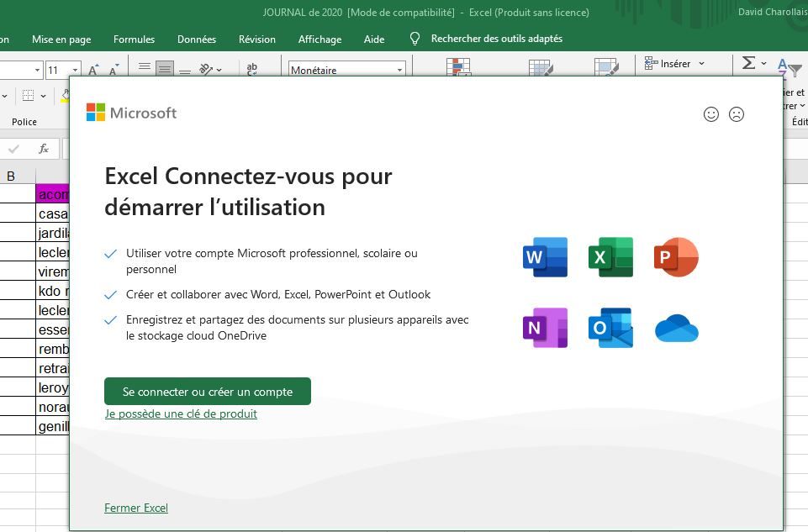Click the Microsoft logo in the dialog
Image resolution: width=808 pixels, height=532 pixels.
click(x=131, y=113)
